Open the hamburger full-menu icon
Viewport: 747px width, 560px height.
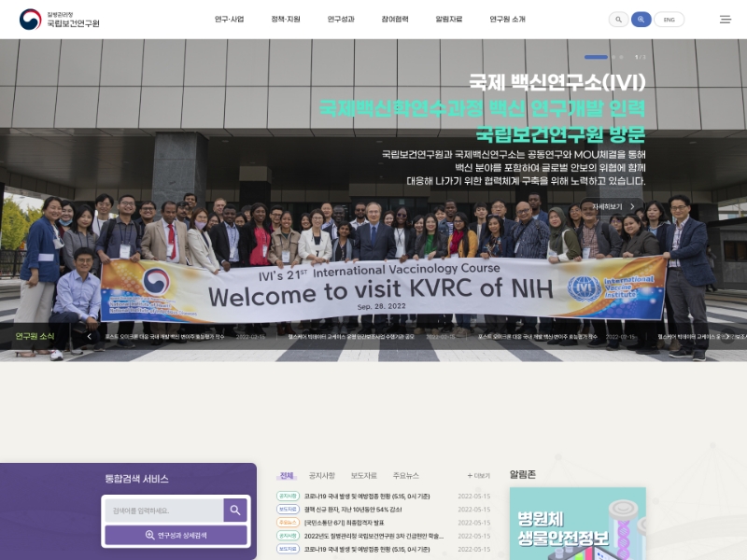(x=726, y=20)
